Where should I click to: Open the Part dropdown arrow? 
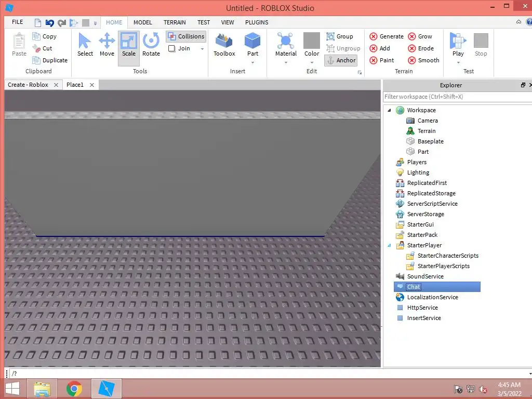click(x=252, y=63)
